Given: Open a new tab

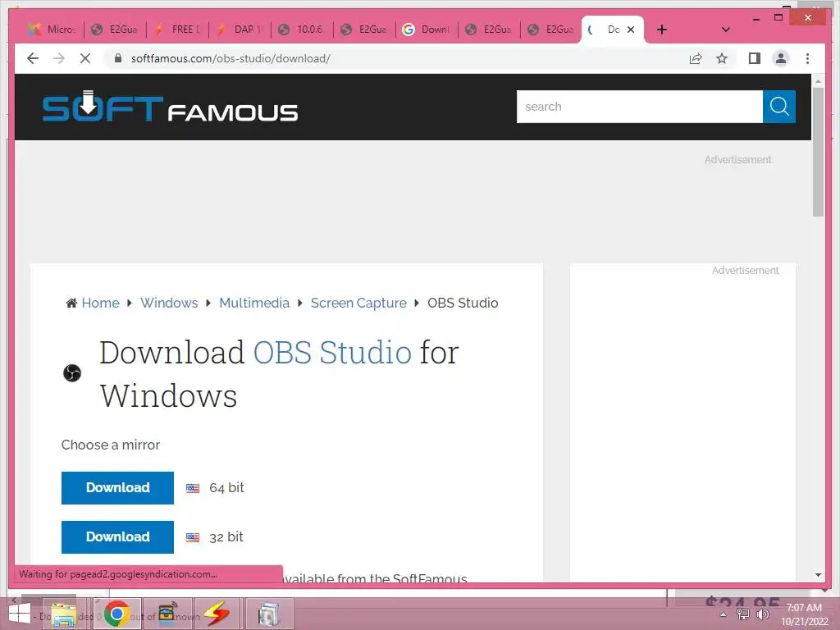Looking at the screenshot, I should click(x=662, y=30).
